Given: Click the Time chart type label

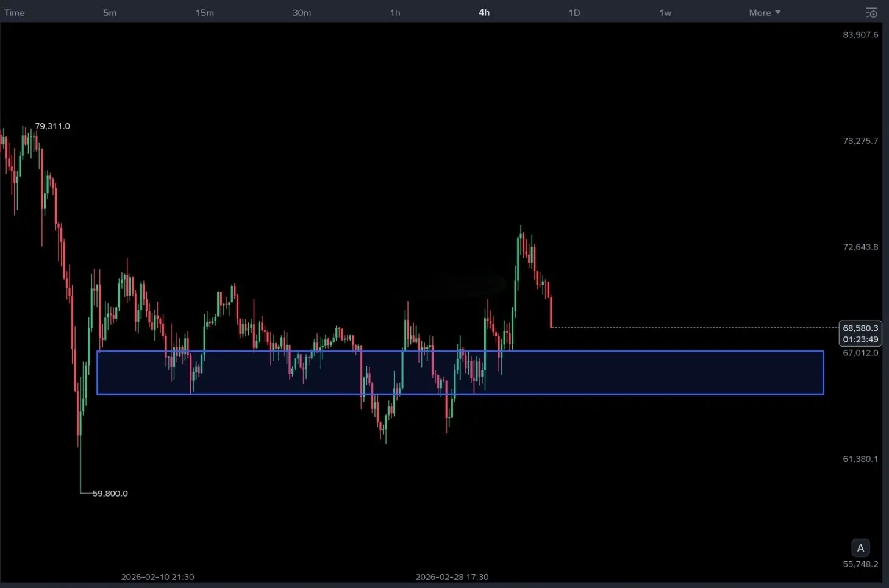Looking at the screenshot, I should pos(15,13).
